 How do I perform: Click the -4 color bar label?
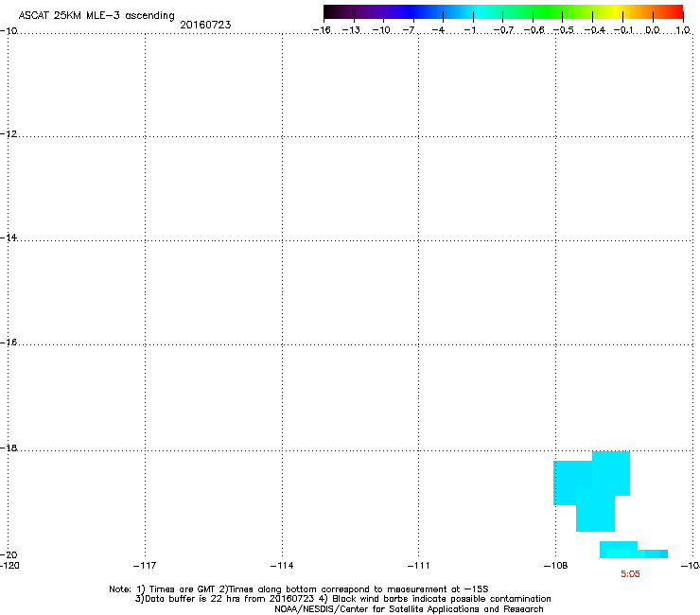(x=438, y=30)
